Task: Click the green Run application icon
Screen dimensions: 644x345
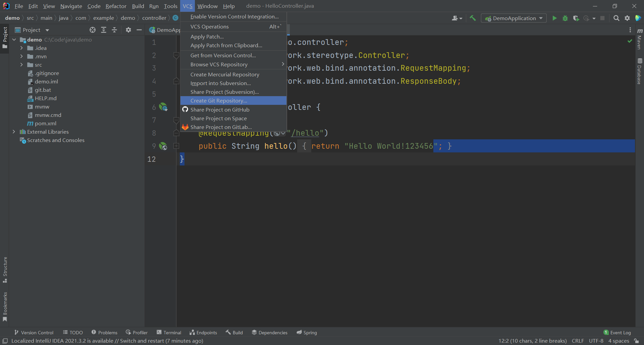Action: click(x=554, y=18)
